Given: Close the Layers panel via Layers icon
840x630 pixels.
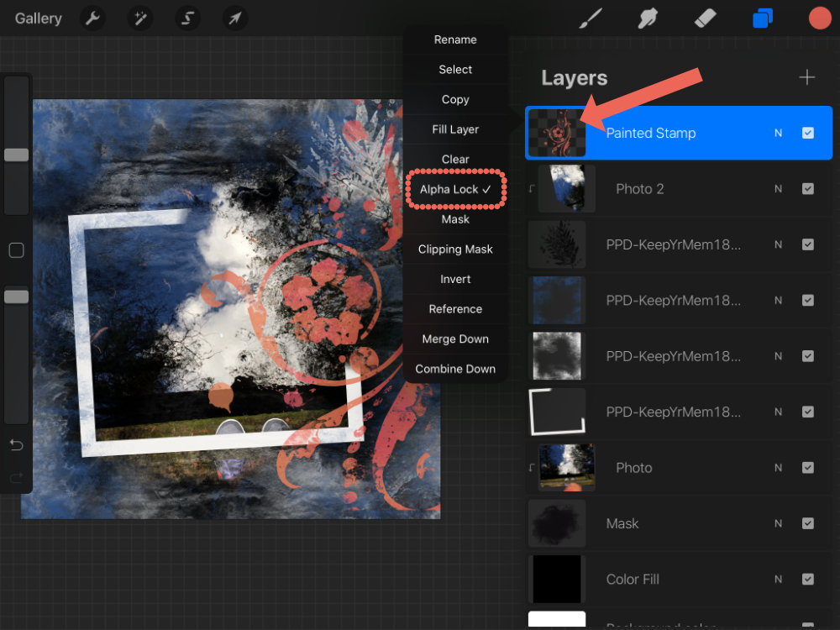Looking at the screenshot, I should tap(763, 18).
